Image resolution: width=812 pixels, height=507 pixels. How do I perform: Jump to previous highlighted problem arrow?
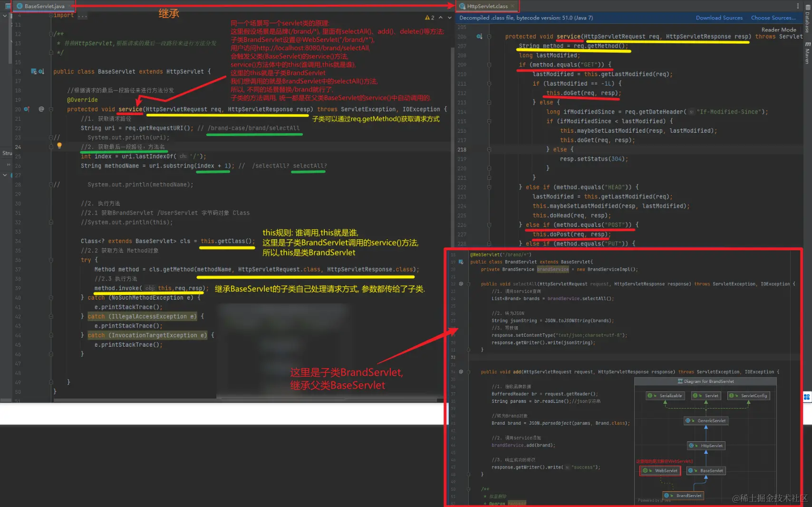point(441,18)
